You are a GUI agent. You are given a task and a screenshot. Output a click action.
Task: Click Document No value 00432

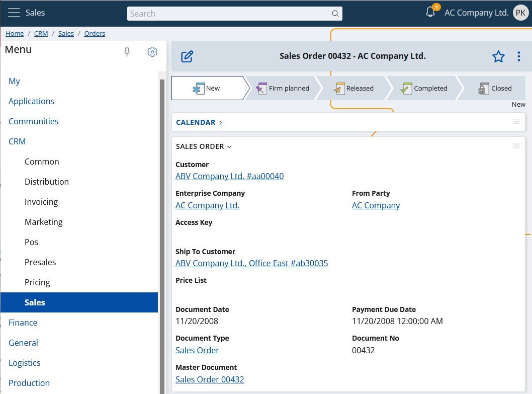click(364, 350)
